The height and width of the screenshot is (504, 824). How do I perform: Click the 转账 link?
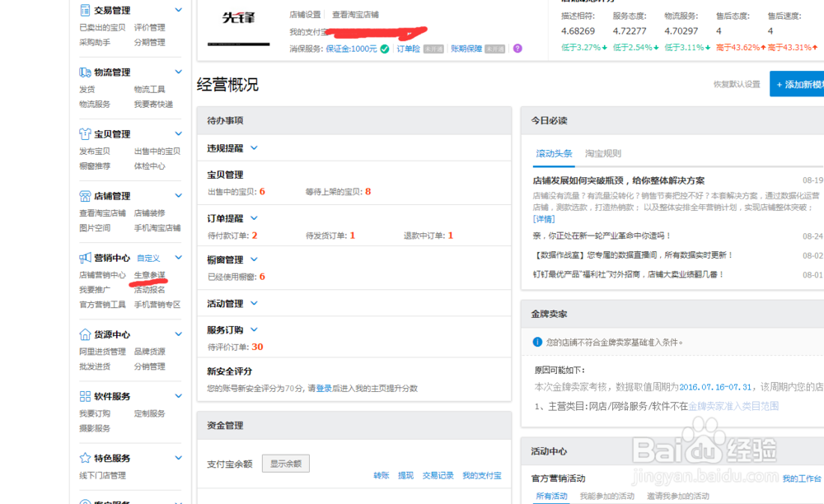point(382,476)
